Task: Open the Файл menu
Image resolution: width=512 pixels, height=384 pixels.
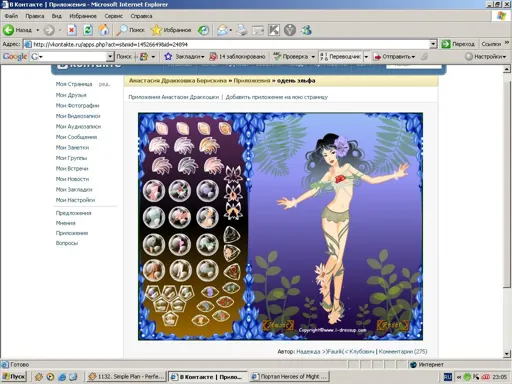Action: click(11, 16)
